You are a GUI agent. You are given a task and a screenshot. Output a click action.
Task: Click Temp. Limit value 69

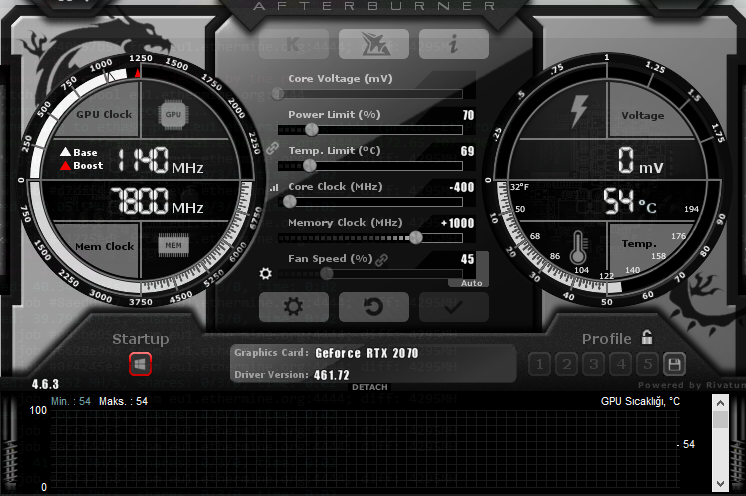tap(467, 151)
